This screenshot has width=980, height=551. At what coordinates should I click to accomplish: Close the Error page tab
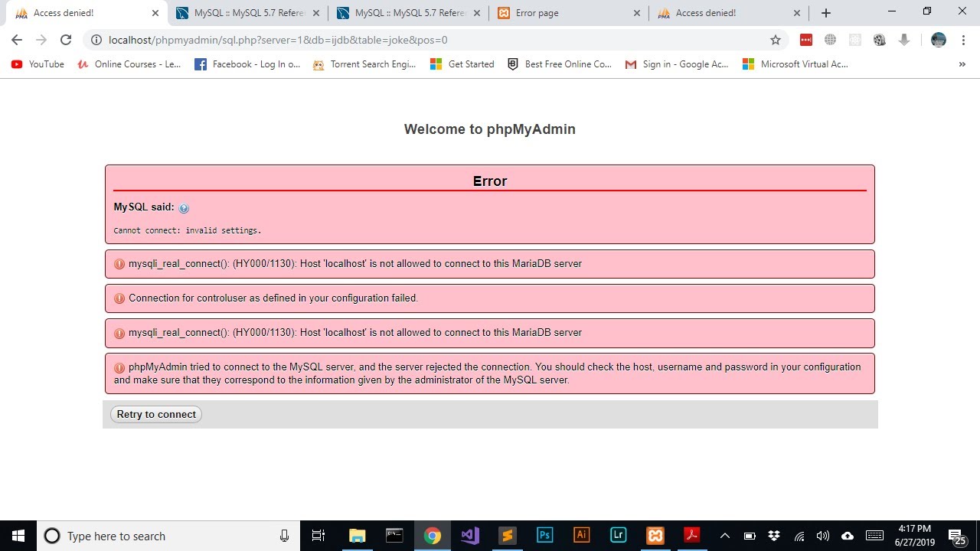click(638, 13)
